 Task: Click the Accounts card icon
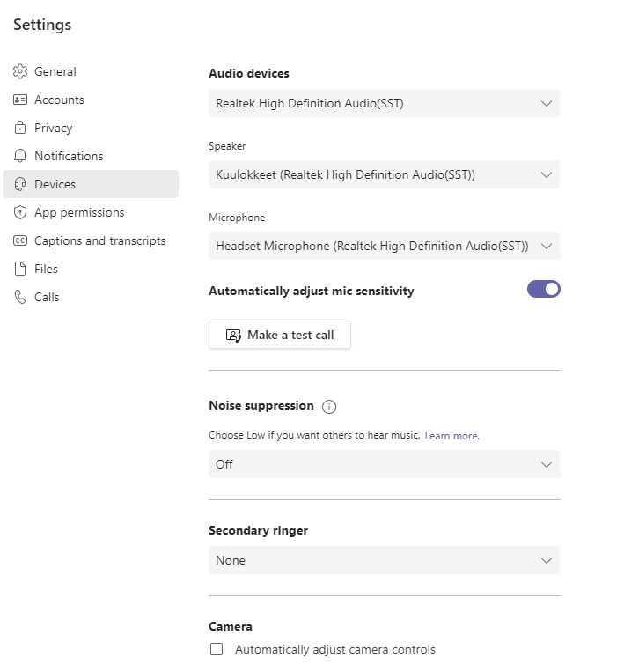click(x=20, y=100)
